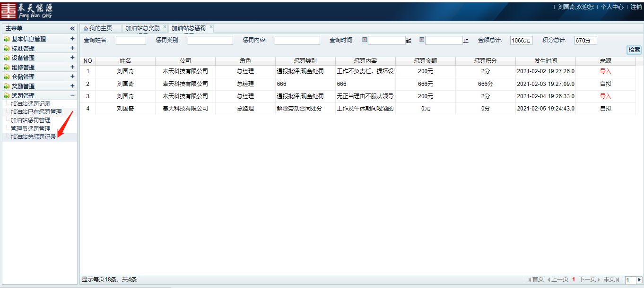Image resolution: width=644 pixels, height=288 pixels.
Task: Log out via the 注销 link
Action: pyautogui.click(x=636, y=7)
